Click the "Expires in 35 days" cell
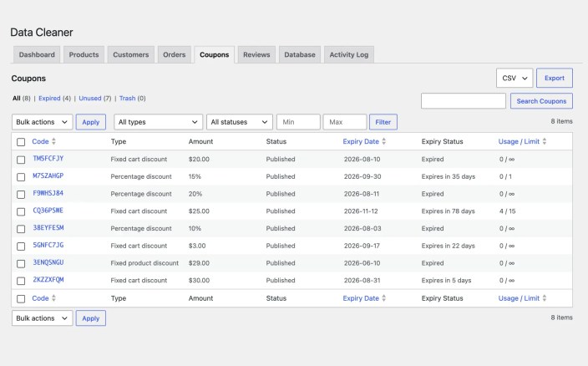 coord(449,176)
